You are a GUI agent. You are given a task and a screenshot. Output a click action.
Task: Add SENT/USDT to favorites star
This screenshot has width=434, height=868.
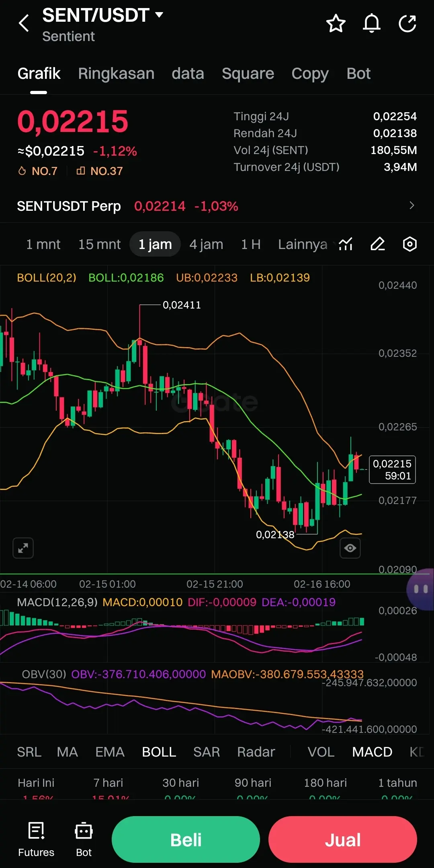pyautogui.click(x=336, y=23)
